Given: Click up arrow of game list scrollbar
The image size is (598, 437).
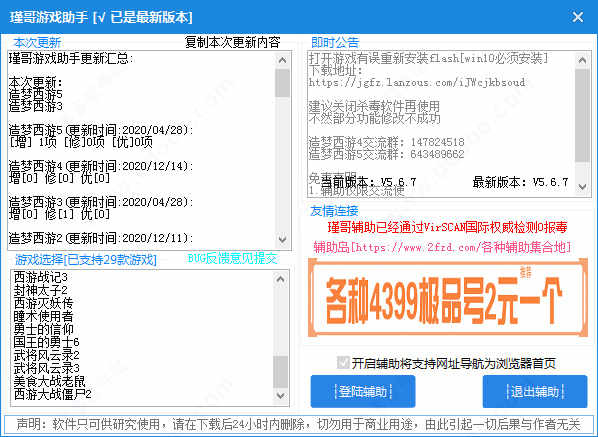Looking at the screenshot, I should [x=281, y=279].
